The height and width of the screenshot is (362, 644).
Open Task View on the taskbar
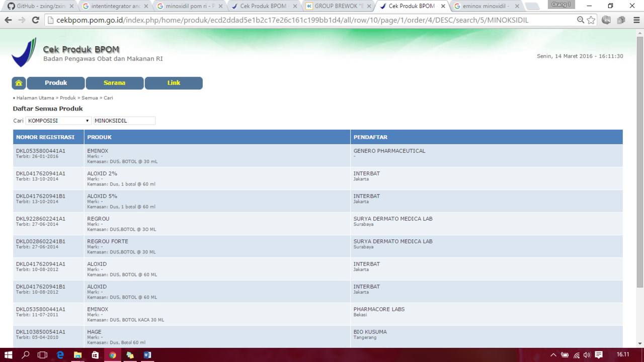(x=42, y=354)
